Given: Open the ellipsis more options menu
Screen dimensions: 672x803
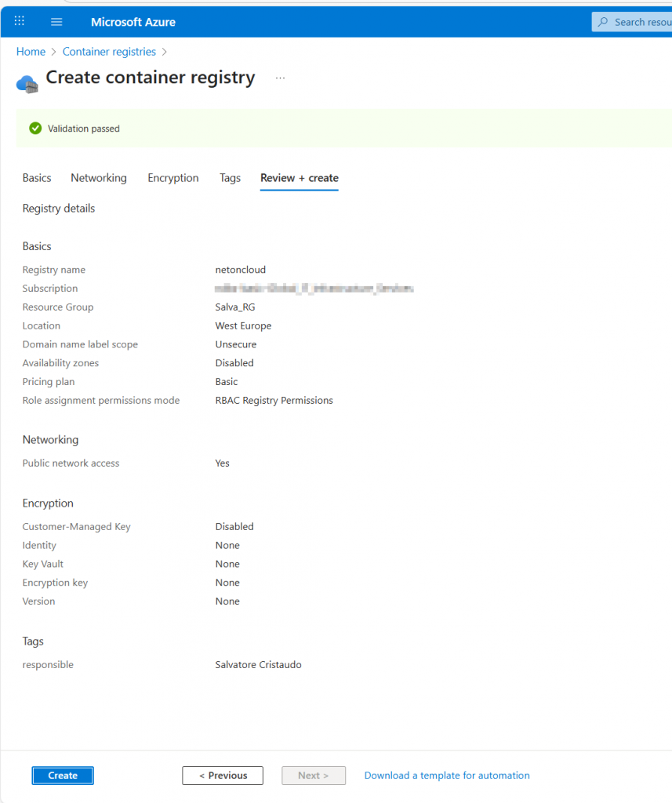Looking at the screenshot, I should coord(280,78).
